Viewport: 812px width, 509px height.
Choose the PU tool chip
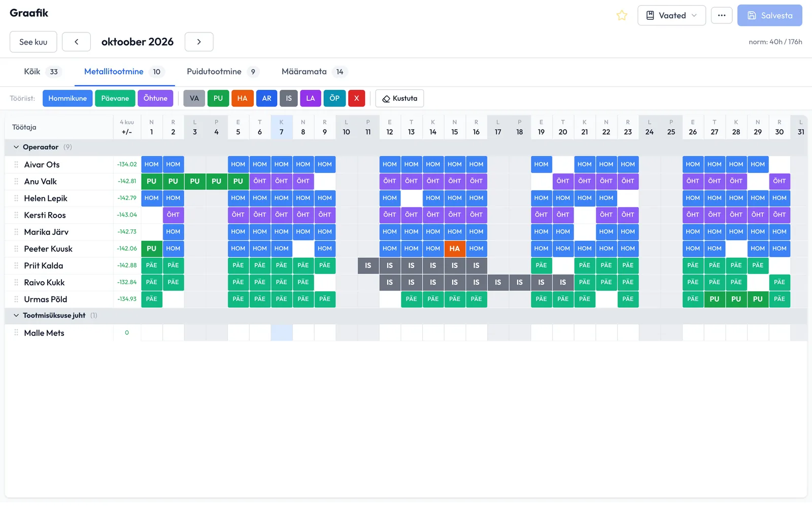pyautogui.click(x=218, y=98)
